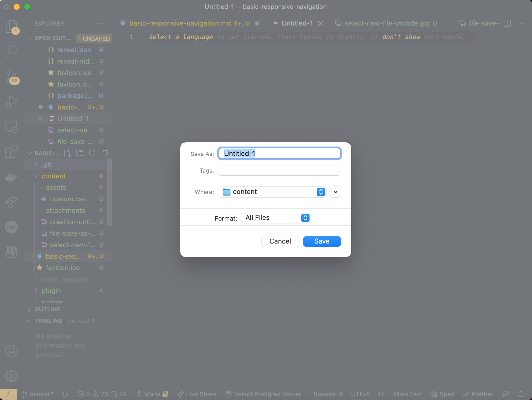The height and width of the screenshot is (400, 532).
Task: Select the Run and Debug icon
Action: 11,102
